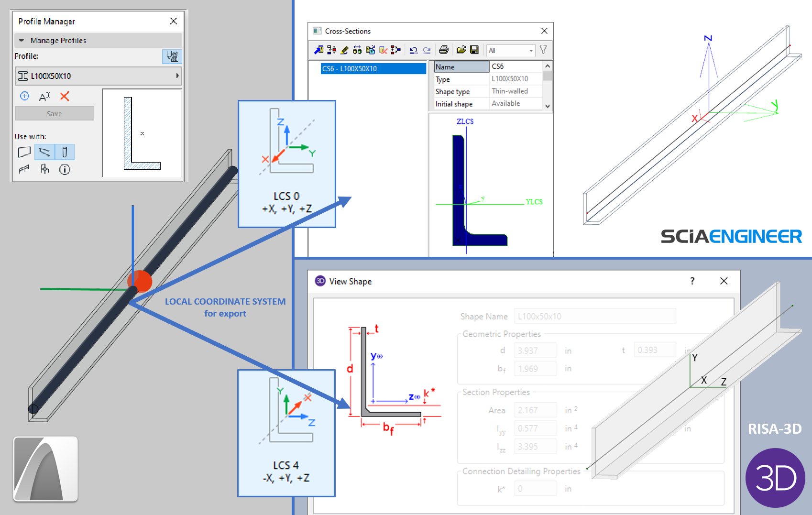The height and width of the screenshot is (515, 812).
Task: Click the binoculars icon in Cross-Sections toolbar
Action: (x=357, y=50)
